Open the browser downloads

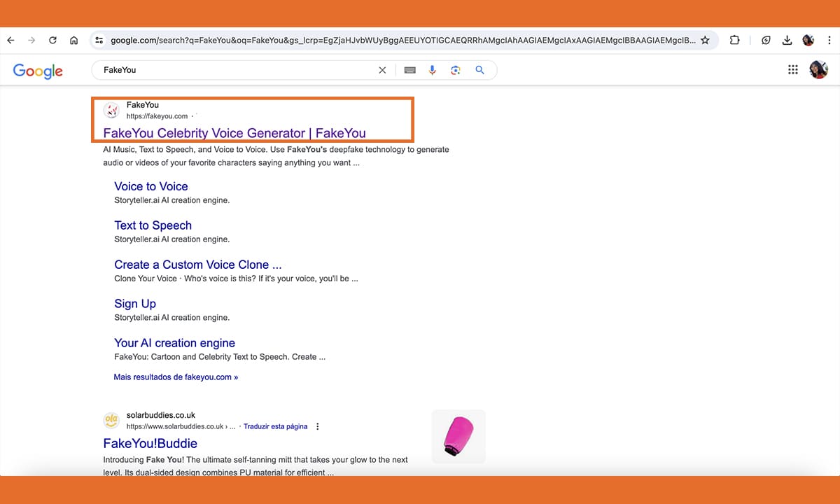point(787,41)
